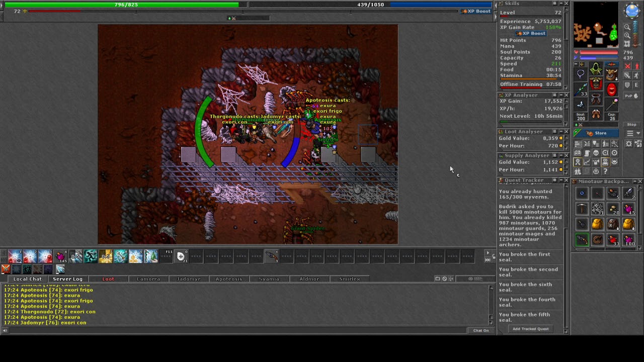
Task: Center the minimap on the player
Action: click(627, 44)
